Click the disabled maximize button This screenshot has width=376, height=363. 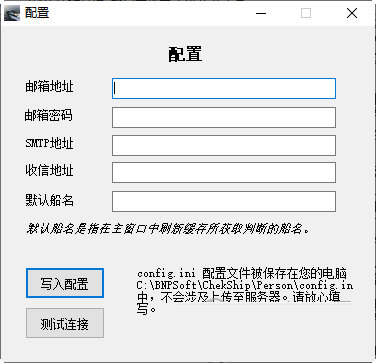click(306, 13)
